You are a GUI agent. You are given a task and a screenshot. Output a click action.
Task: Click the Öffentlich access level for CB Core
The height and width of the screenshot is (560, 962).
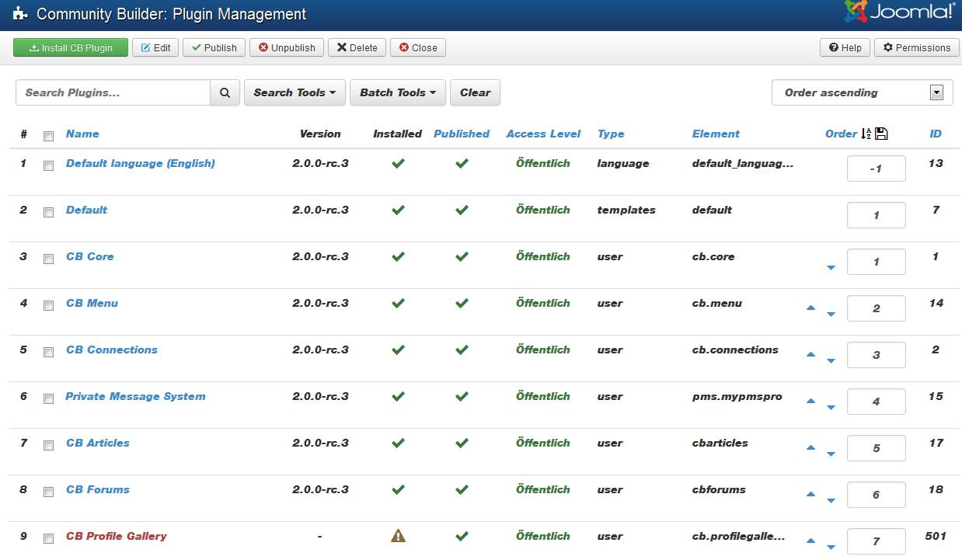pyautogui.click(x=543, y=256)
